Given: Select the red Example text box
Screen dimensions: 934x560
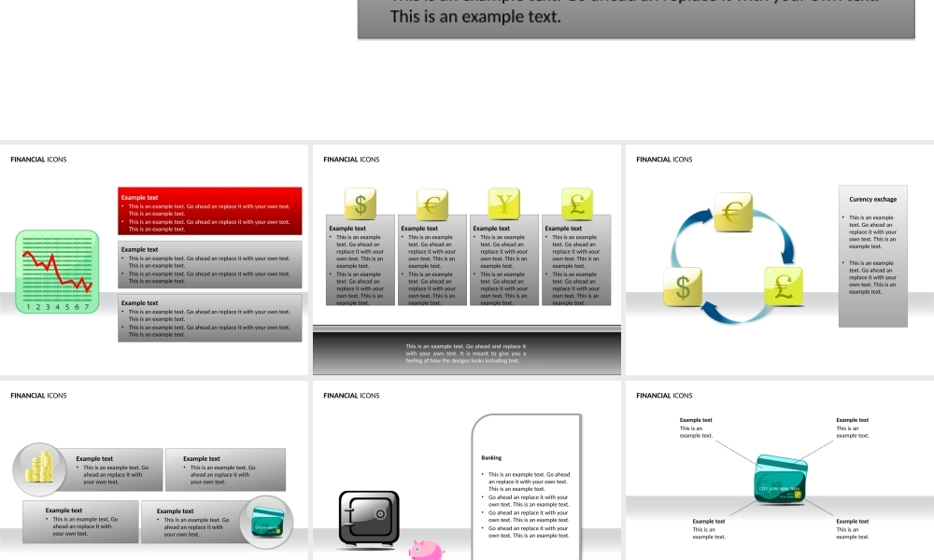Looking at the screenshot, I should click(210, 211).
